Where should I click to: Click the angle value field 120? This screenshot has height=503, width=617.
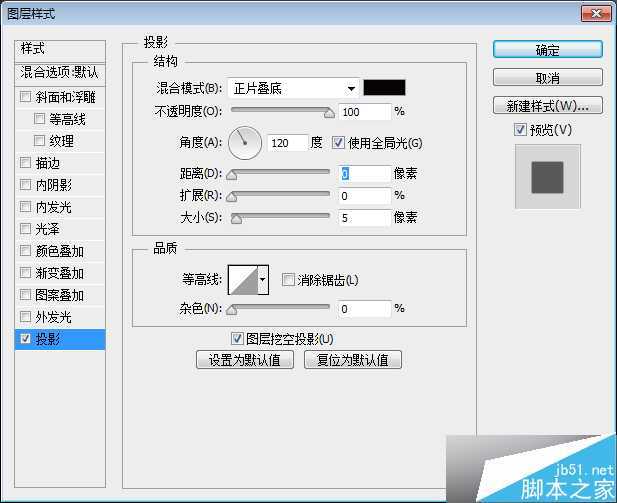(x=288, y=142)
